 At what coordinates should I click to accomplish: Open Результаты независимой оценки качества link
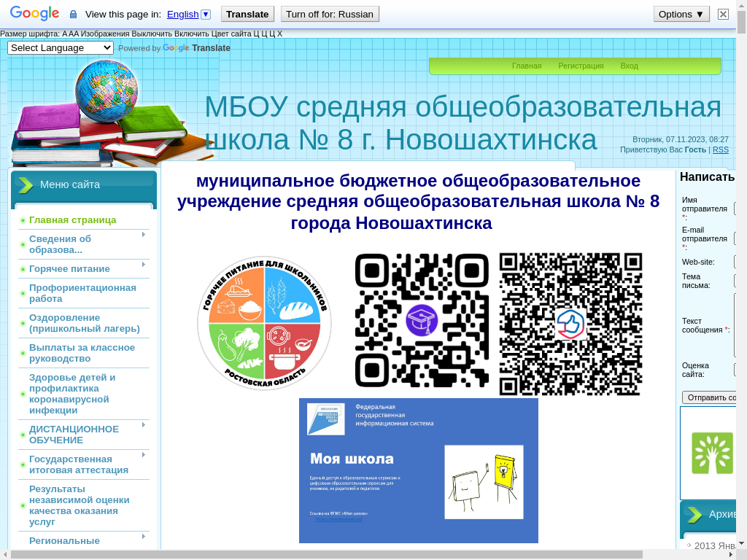(x=79, y=505)
